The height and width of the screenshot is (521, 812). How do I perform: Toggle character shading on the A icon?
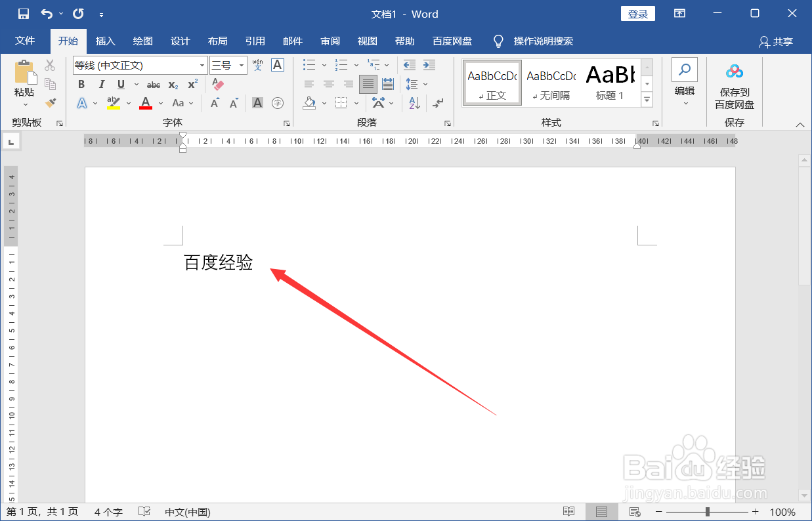click(257, 103)
